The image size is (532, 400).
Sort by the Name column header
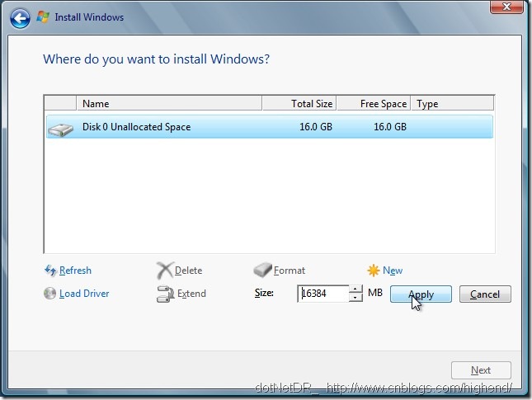tap(169, 103)
